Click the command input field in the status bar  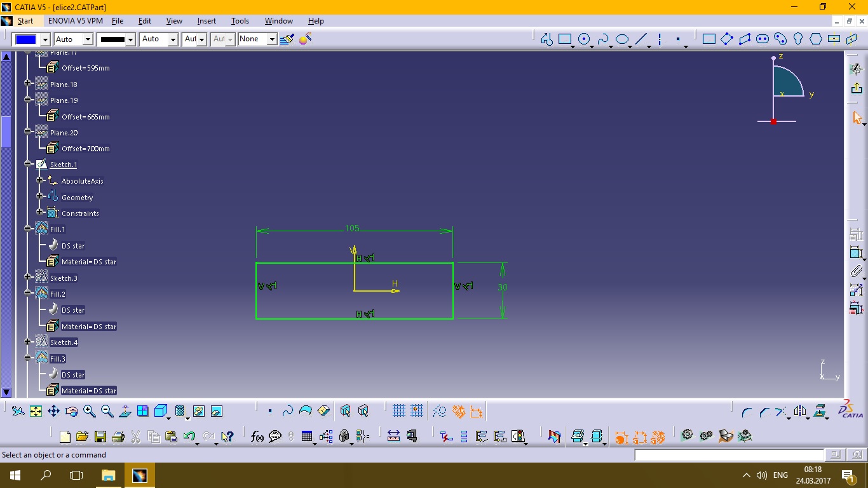(x=729, y=455)
